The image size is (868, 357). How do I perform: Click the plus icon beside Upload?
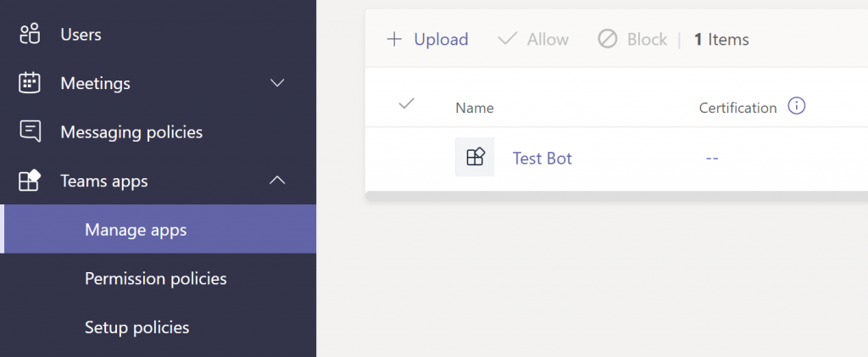pyautogui.click(x=394, y=39)
